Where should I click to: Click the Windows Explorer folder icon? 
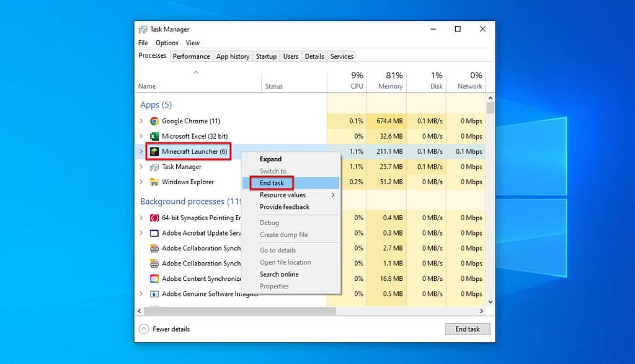(x=154, y=182)
